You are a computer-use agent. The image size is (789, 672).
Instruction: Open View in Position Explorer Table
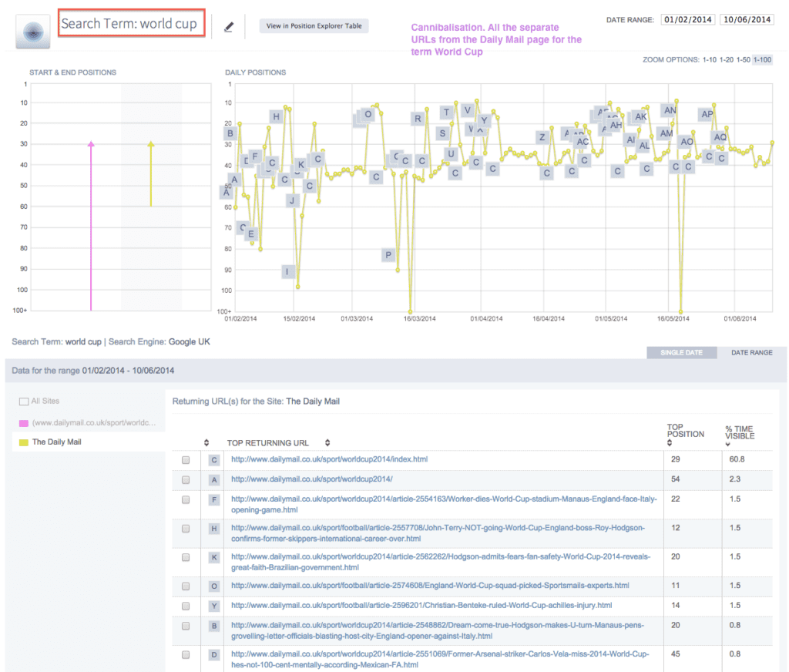click(314, 25)
